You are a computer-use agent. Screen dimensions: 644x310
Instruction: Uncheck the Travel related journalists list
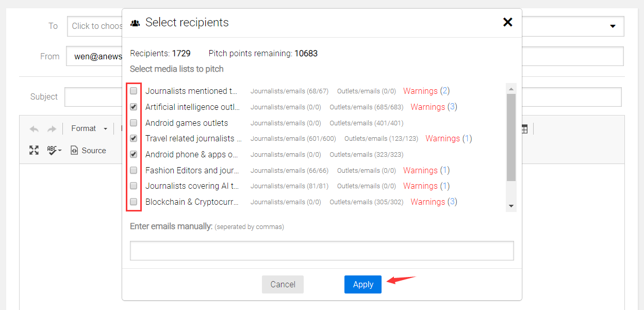[134, 138]
